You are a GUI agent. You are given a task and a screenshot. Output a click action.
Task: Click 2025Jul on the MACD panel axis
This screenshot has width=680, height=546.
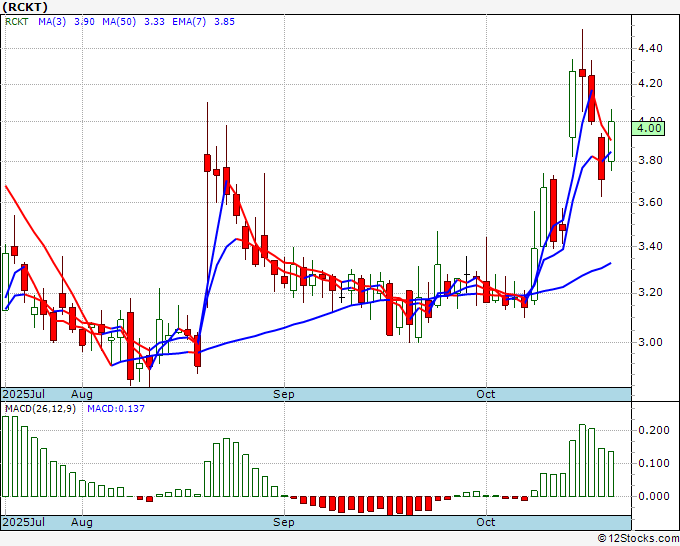point(24,522)
